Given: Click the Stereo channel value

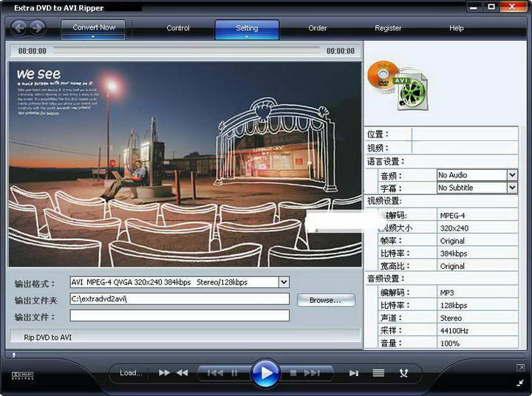Looking at the screenshot, I should 451,318.
